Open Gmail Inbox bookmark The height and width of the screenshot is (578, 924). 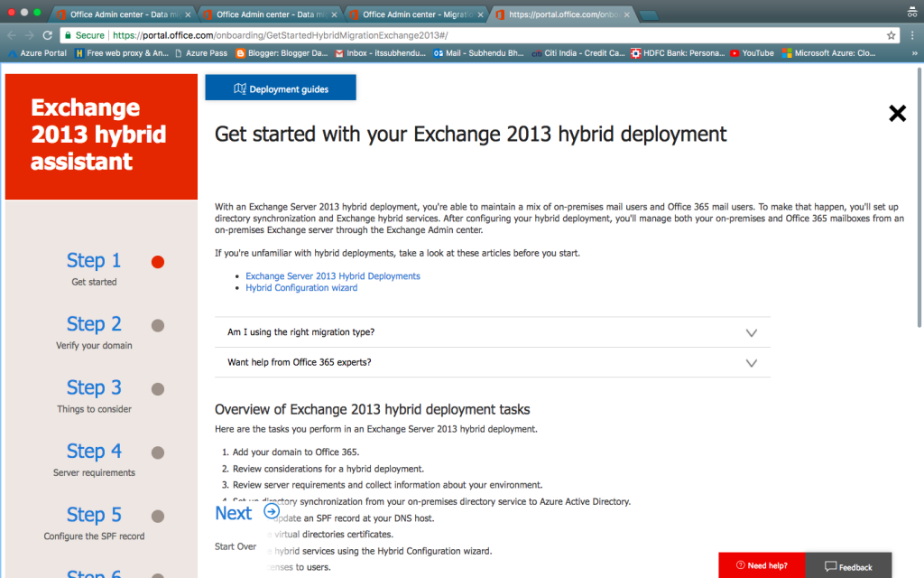pos(381,53)
